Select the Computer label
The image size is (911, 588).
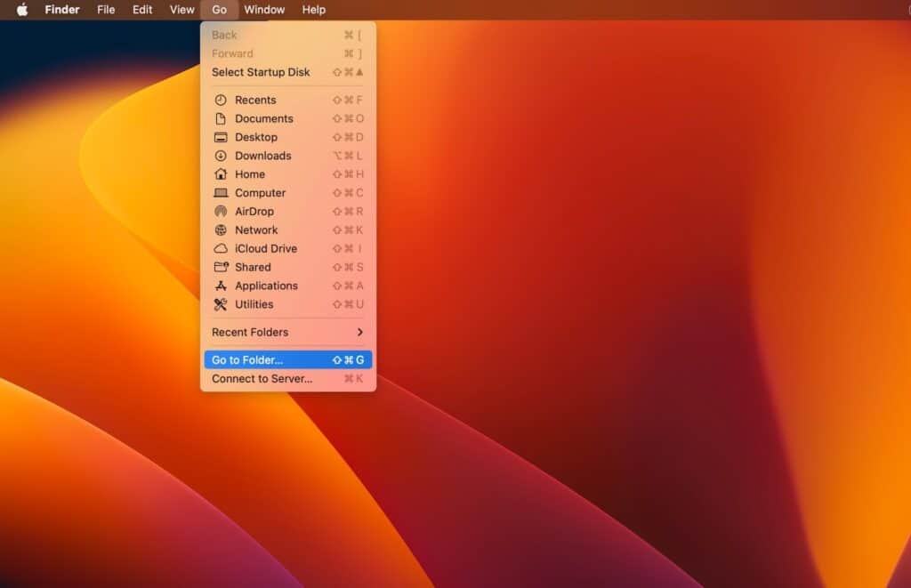261,193
